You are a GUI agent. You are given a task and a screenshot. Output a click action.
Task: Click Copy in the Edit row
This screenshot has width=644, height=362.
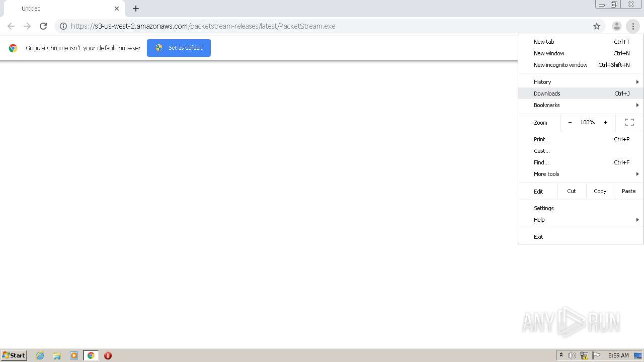pos(600,191)
